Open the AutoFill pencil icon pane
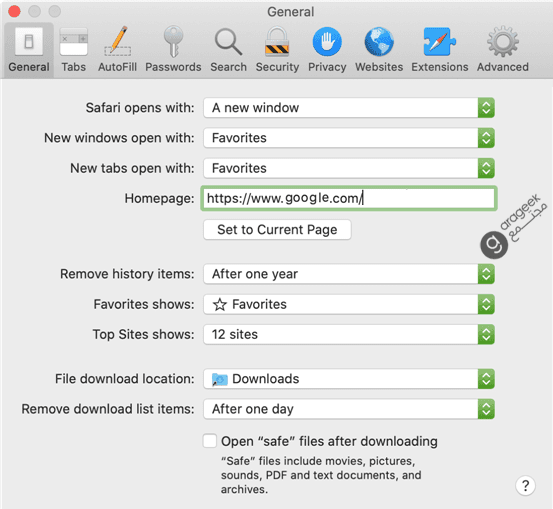Viewport: 553px width, 509px height. click(x=117, y=49)
